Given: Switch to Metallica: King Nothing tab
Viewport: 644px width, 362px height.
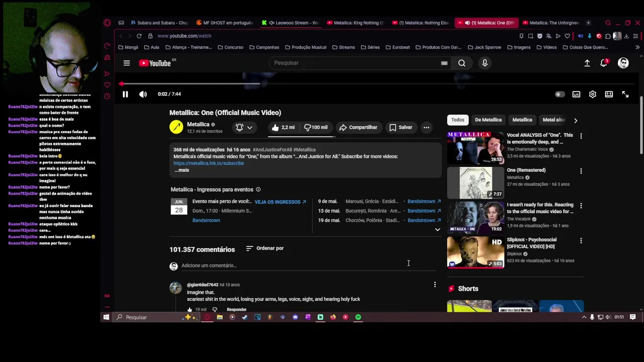Looking at the screenshot, I should coord(356,23).
